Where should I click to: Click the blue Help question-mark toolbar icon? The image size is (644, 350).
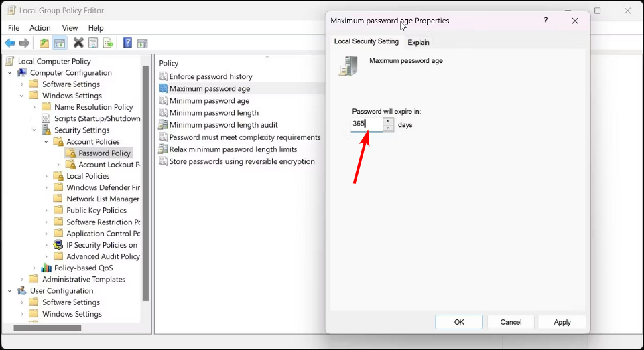128,43
